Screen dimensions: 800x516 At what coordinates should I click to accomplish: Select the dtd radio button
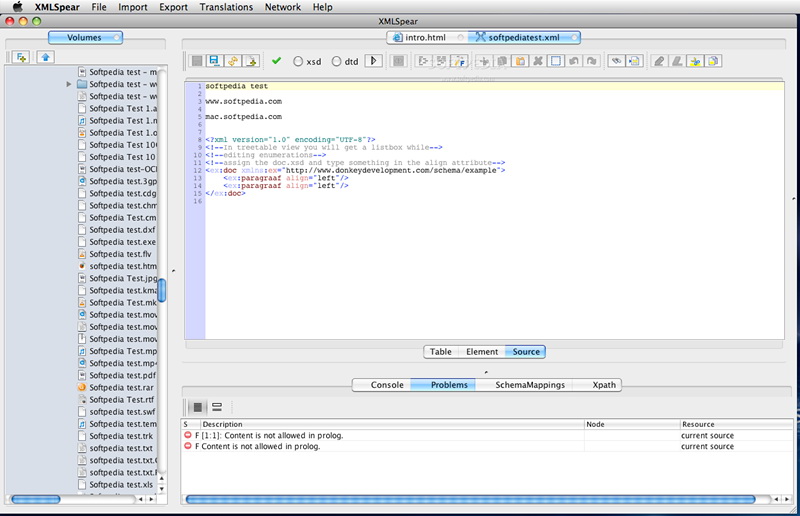tap(336, 61)
